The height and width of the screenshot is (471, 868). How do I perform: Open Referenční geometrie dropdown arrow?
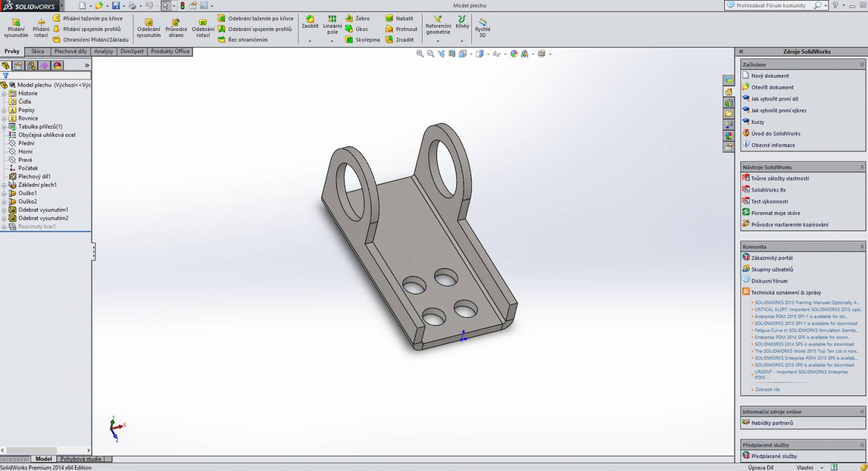438,41
